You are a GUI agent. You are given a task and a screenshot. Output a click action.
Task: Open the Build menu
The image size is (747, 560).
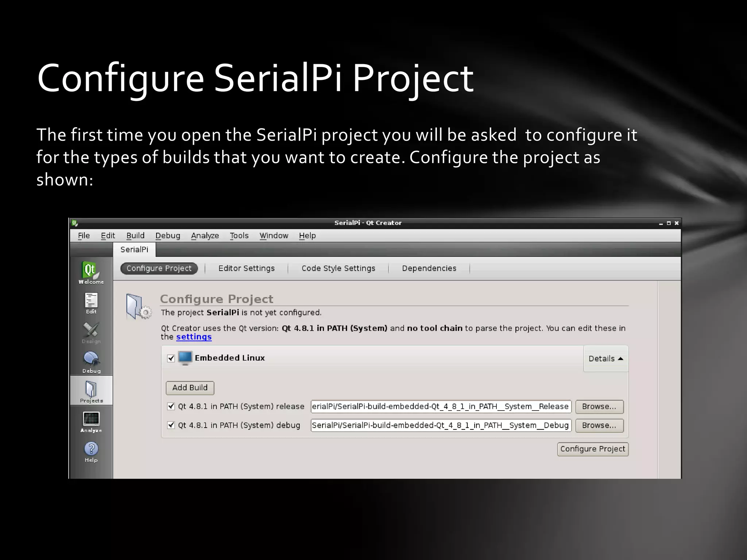tap(135, 236)
